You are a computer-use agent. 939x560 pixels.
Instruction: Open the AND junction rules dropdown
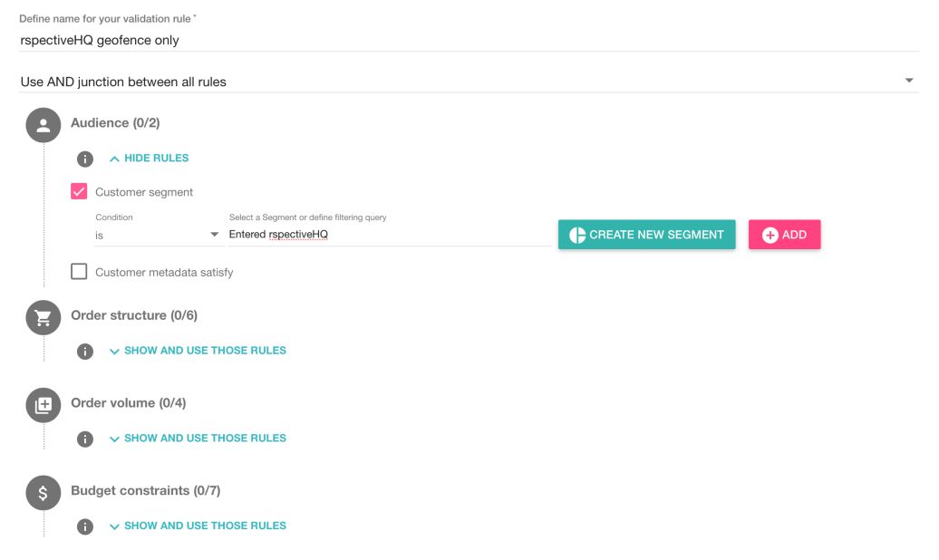[467, 82]
